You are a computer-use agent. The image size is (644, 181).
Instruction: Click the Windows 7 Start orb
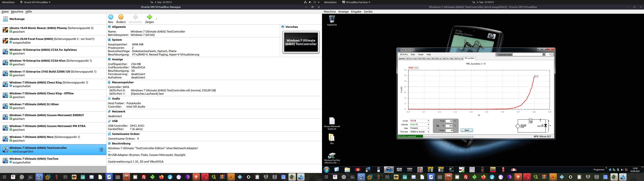(x=327, y=170)
